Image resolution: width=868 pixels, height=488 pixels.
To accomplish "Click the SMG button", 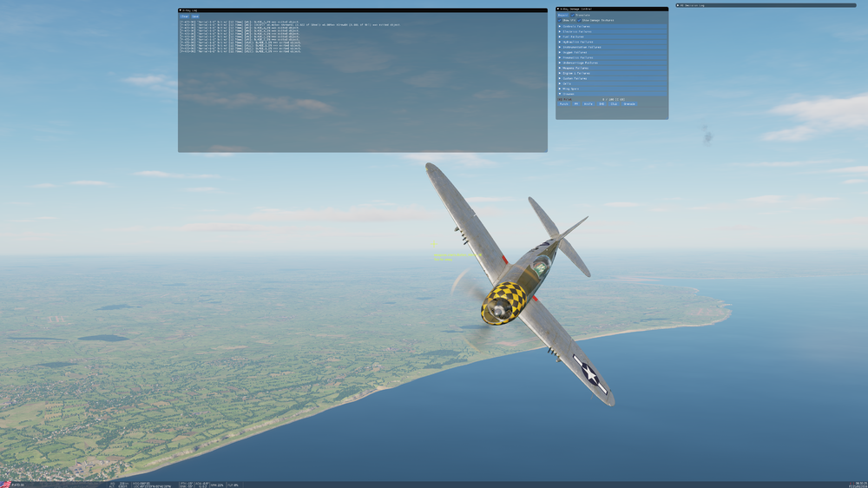I will pos(602,104).
